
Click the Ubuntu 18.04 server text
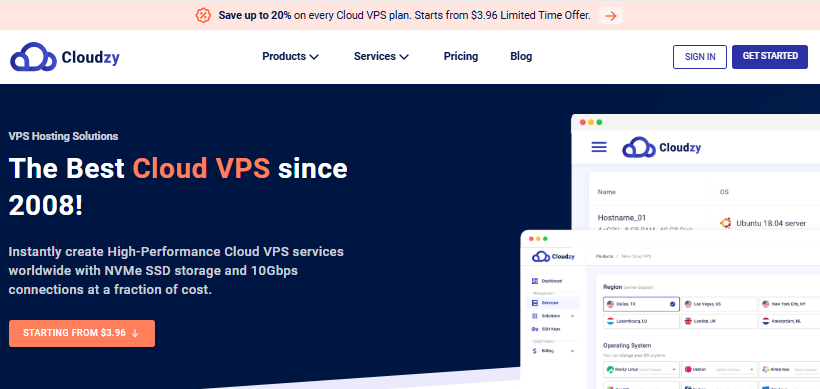point(771,223)
